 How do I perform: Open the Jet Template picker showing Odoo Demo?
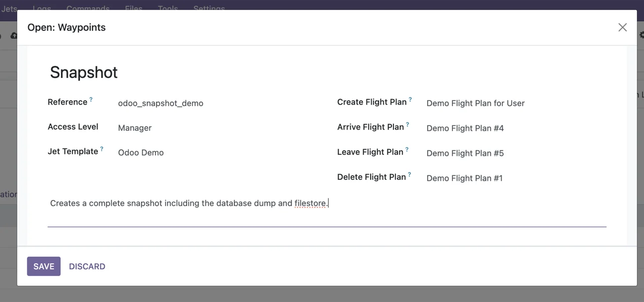[140, 152]
